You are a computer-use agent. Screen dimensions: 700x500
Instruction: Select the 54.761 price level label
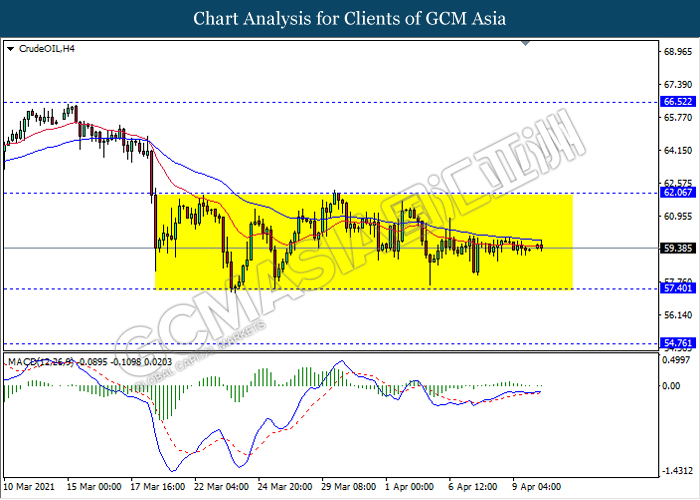coord(678,343)
